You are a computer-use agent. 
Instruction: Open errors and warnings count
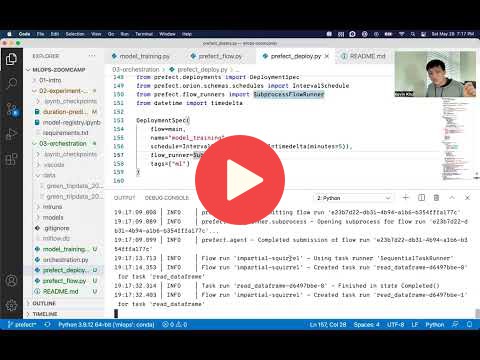[x=174, y=324]
